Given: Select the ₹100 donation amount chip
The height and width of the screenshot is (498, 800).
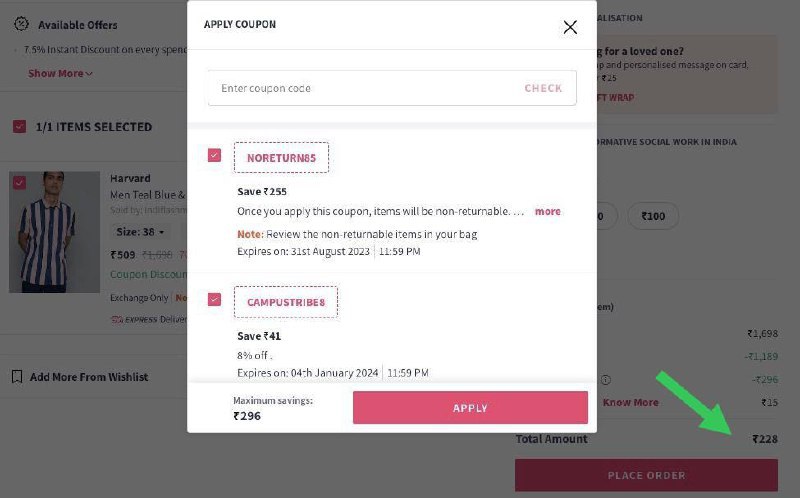Looking at the screenshot, I should (x=653, y=216).
